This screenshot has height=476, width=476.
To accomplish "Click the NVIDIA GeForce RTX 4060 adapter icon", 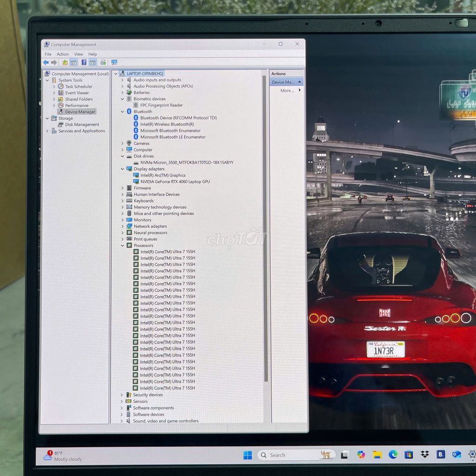I will pyautogui.click(x=136, y=182).
